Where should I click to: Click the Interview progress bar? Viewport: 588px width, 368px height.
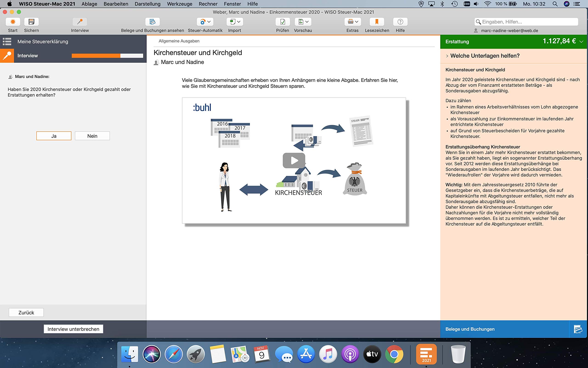(107, 56)
